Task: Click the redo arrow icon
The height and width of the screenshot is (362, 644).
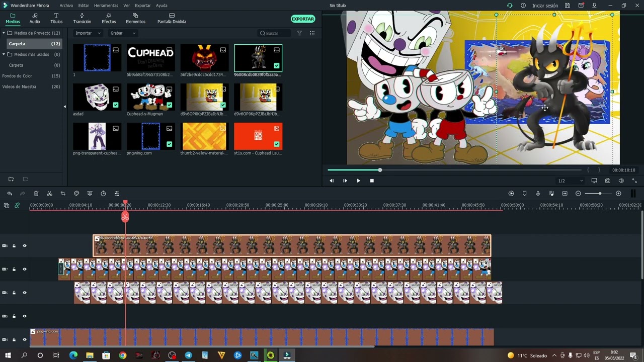Action: (x=23, y=194)
